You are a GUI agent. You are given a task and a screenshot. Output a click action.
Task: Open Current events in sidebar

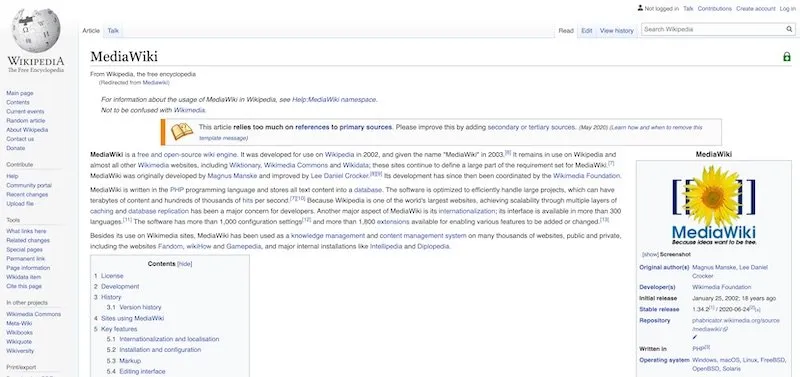[x=25, y=112]
